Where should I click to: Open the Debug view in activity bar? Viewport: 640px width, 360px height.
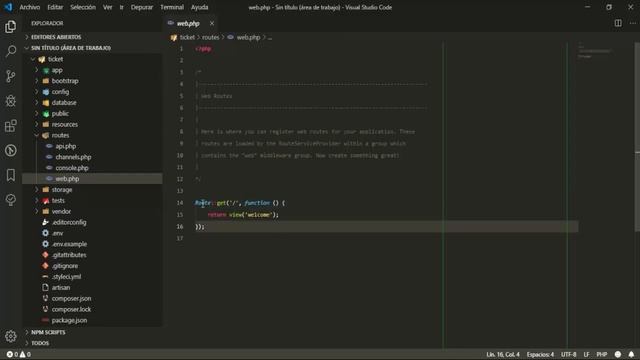coord(11,101)
